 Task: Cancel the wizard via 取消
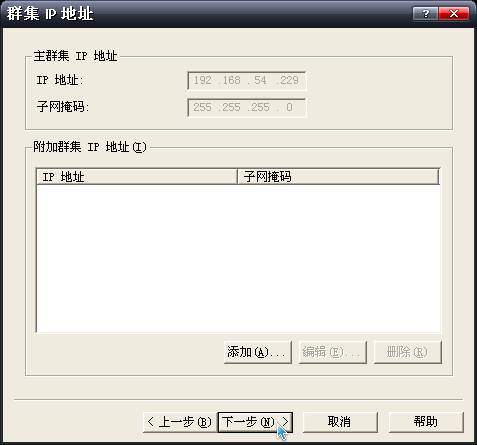pyautogui.click(x=340, y=422)
